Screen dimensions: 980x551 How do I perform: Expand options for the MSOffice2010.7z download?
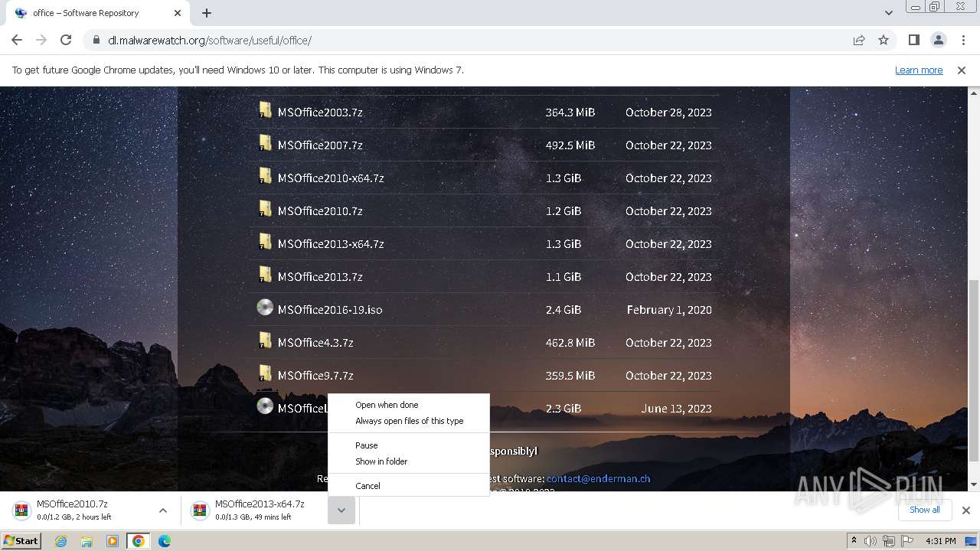(x=162, y=510)
